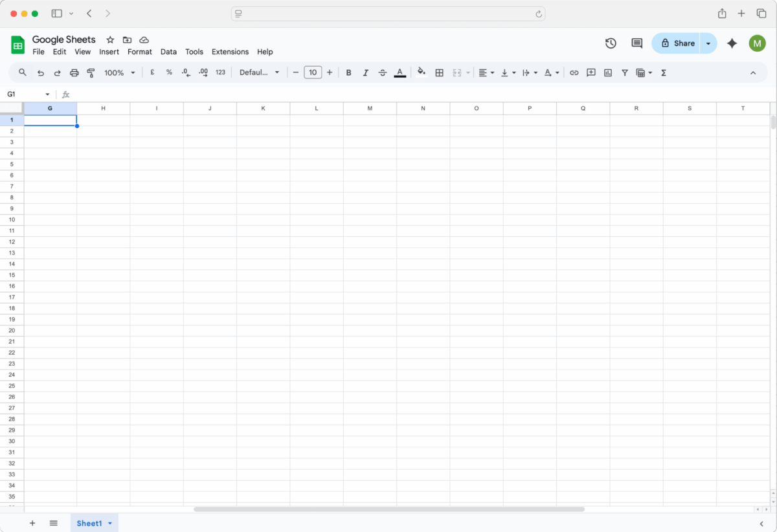Viewport: 777px width, 532px height.
Task: Toggle italic formatting
Action: click(x=366, y=72)
